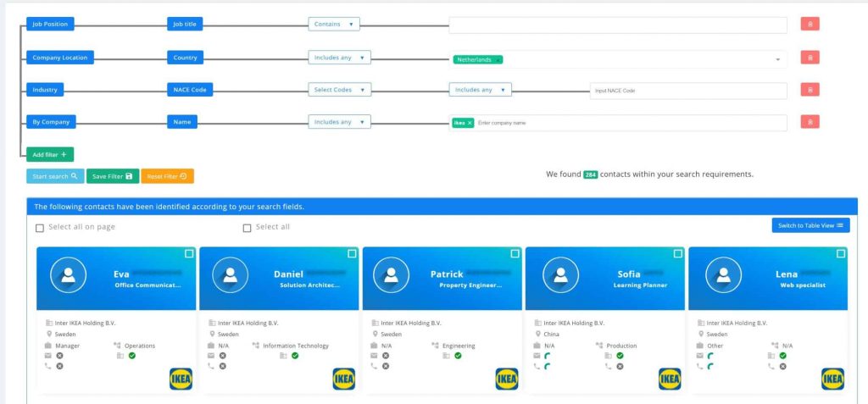Open the Contains operator dropdown

tap(334, 25)
